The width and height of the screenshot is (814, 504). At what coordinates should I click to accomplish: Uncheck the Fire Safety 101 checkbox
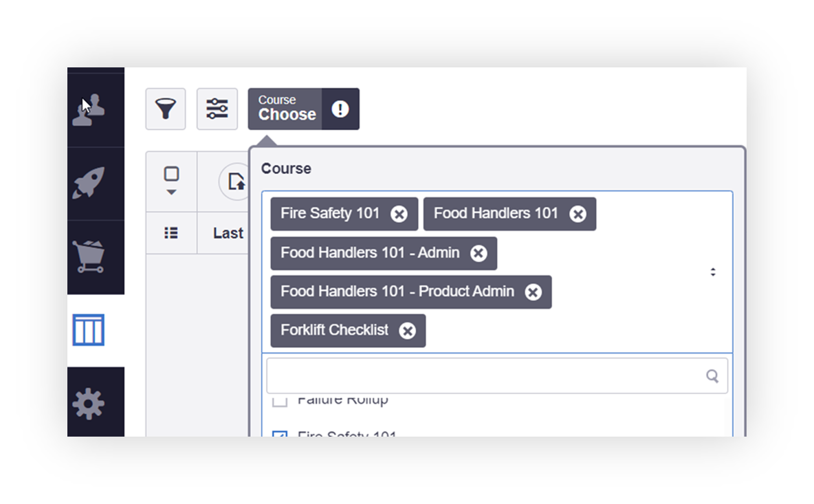pos(280,435)
